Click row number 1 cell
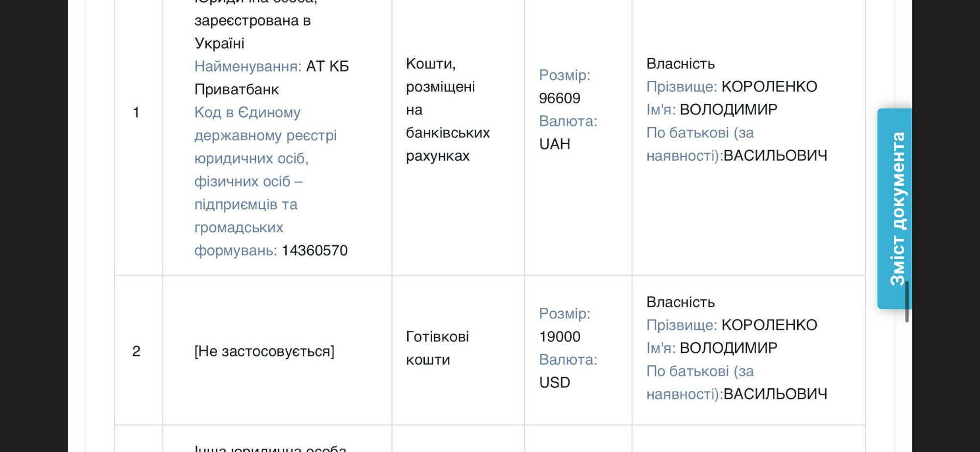This screenshot has width=980, height=452. tap(136, 112)
